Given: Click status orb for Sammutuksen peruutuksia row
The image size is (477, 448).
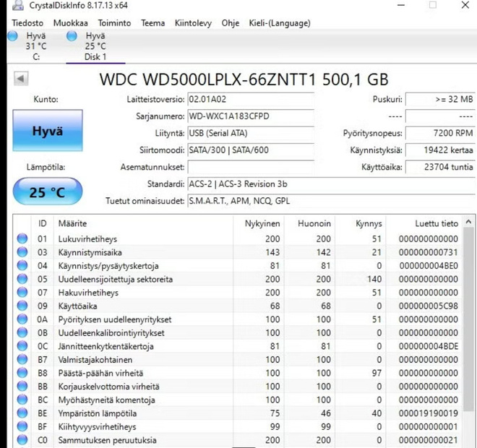Looking at the screenshot, I should tap(22, 440).
